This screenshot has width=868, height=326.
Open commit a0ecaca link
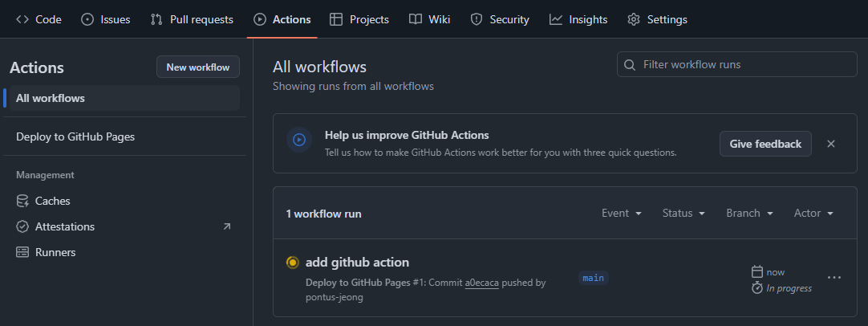pyautogui.click(x=481, y=282)
